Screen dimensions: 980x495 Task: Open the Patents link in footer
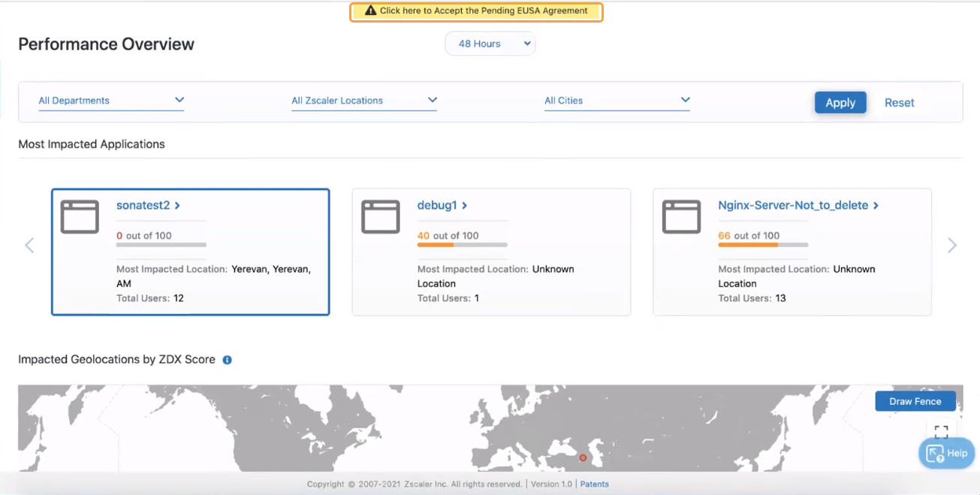[x=594, y=484]
